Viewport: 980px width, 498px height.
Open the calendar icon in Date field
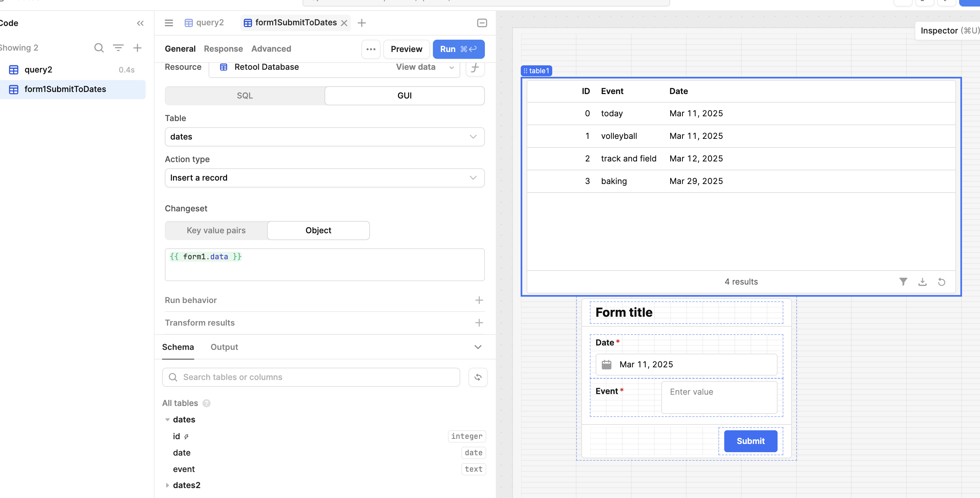click(x=606, y=365)
